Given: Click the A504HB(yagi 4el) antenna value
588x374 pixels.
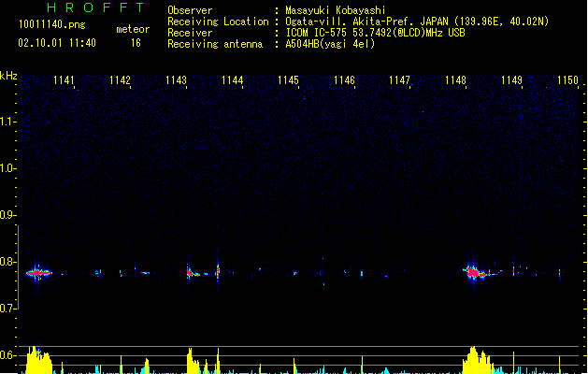Looking at the screenshot, I should [x=330, y=44].
